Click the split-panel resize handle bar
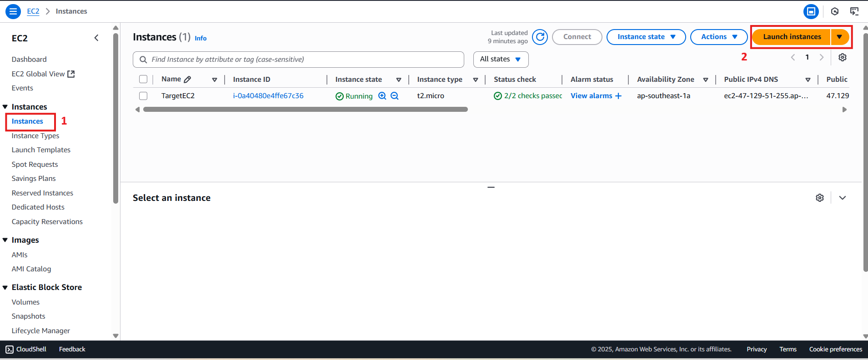Viewport: 868px width, 360px height. pos(491,187)
